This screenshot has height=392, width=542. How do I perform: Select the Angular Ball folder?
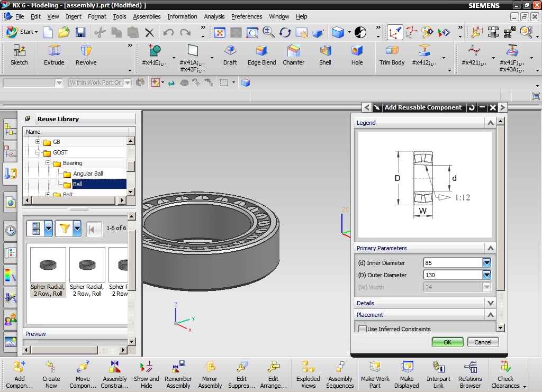click(x=88, y=174)
